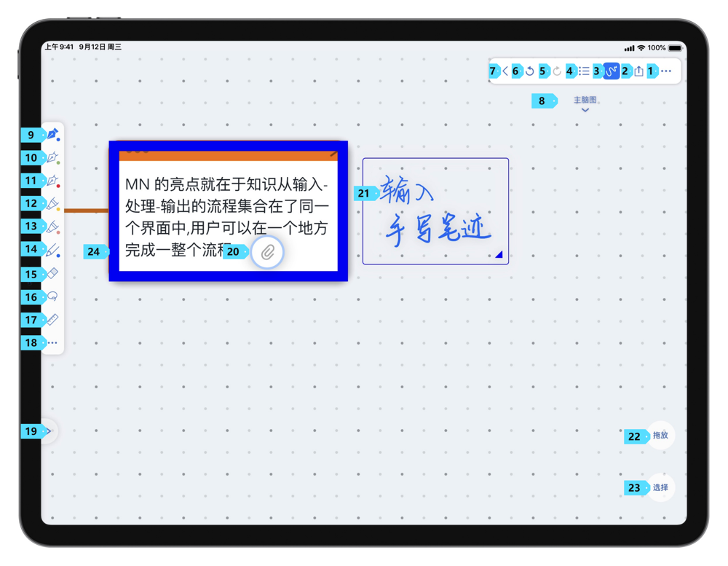Screen dimensions: 728x566
Task: Select the red fountain pen tool
Action: (53, 181)
